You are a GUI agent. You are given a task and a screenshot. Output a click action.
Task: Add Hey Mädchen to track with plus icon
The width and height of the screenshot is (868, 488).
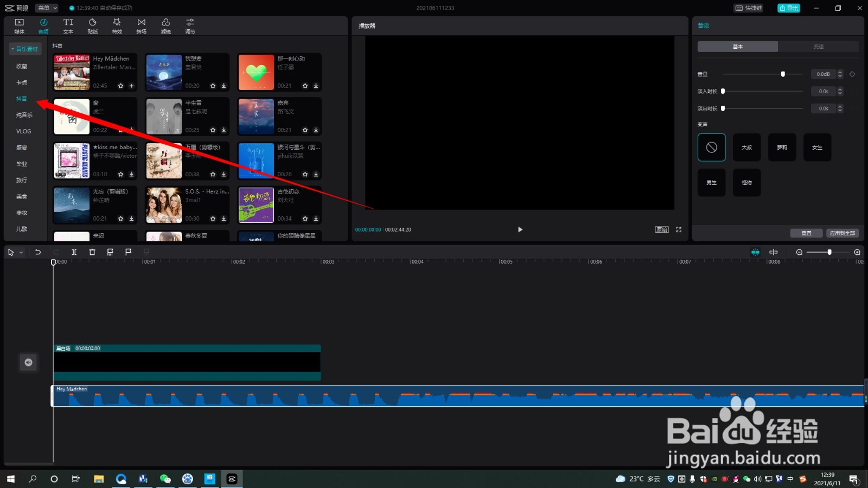(x=131, y=86)
